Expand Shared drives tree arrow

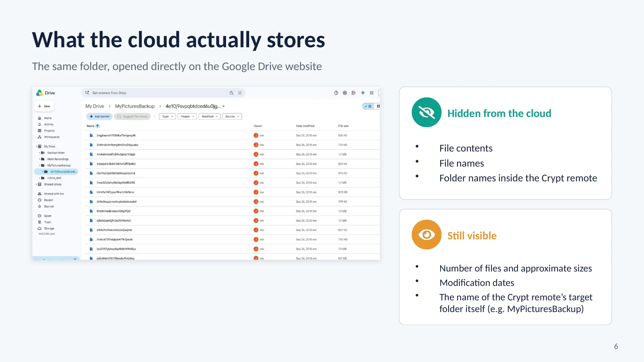pyautogui.click(x=36, y=184)
